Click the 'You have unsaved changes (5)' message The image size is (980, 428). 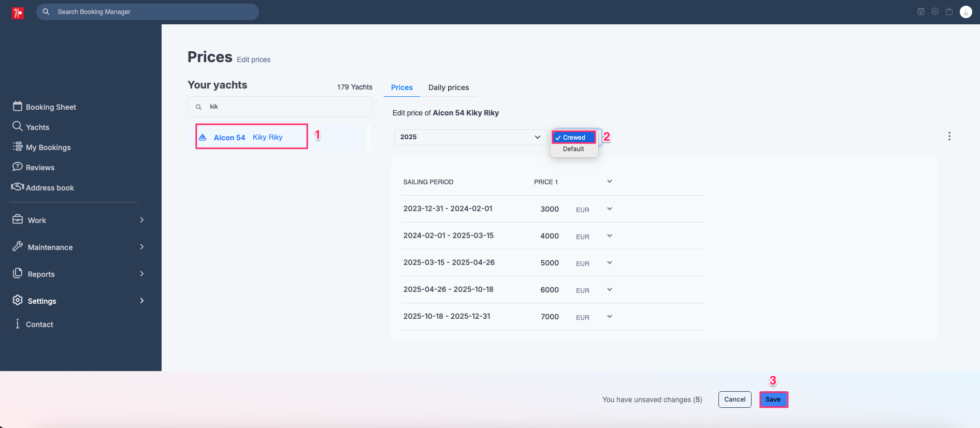click(x=652, y=400)
